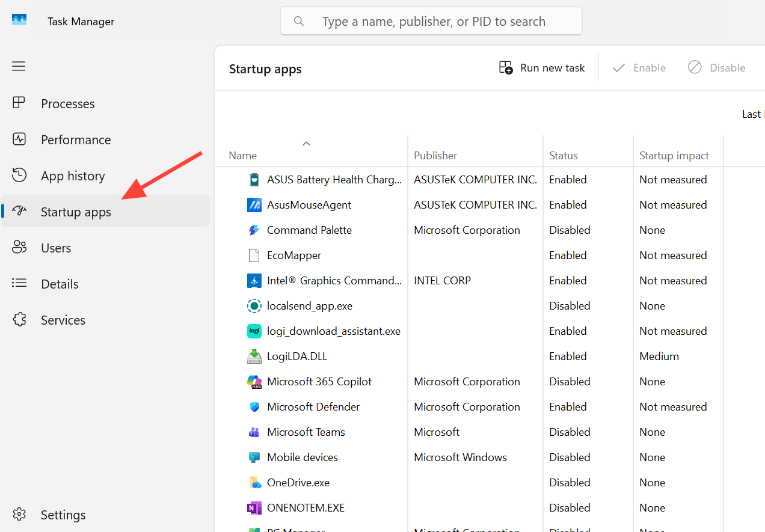765x532 pixels.
Task: Click the Startup apps gauge icon
Action: pyautogui.click(x=19, y=211)
